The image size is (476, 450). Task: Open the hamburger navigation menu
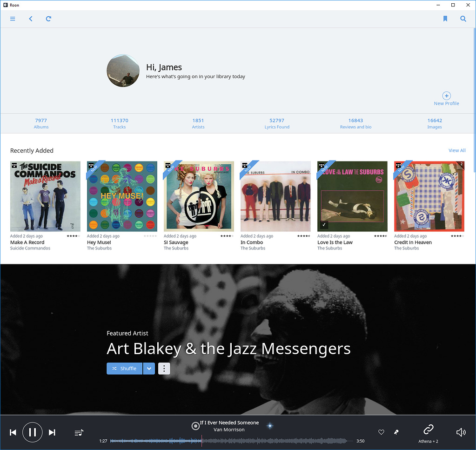[13, 19]
